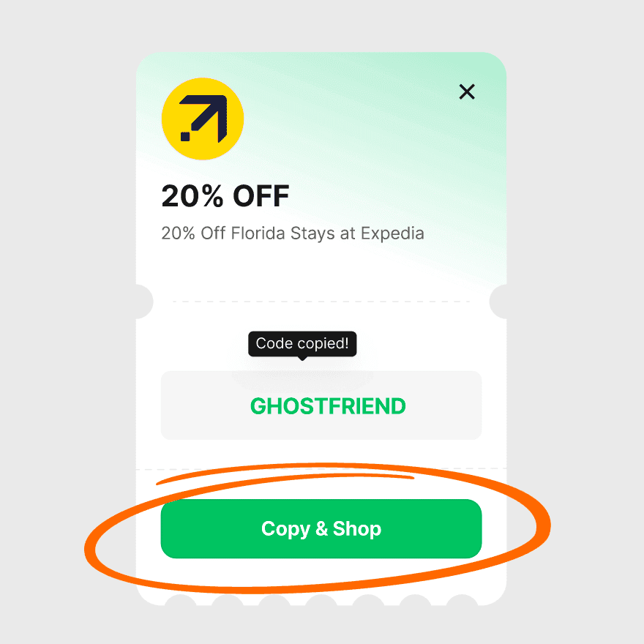Click the Copy & Shop button
The height and width of the screenshot is (644, 644).
tap(321, 528)
